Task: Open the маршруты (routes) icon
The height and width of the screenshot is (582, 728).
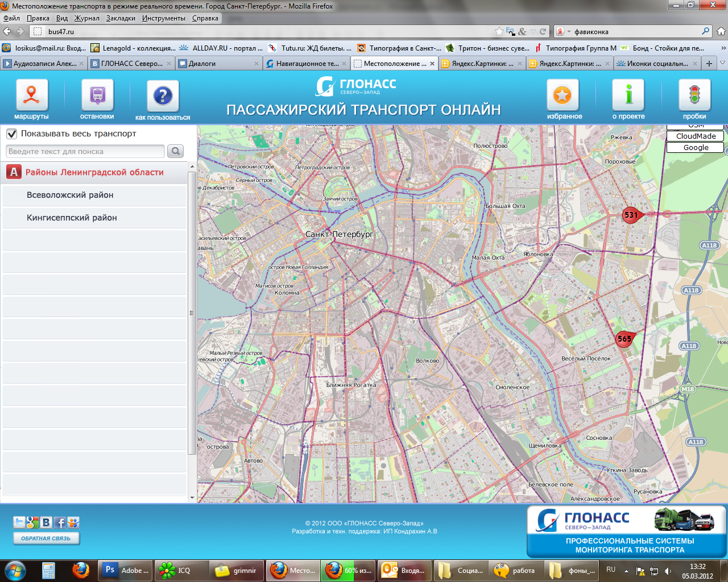Action: (x=31, y=95)
